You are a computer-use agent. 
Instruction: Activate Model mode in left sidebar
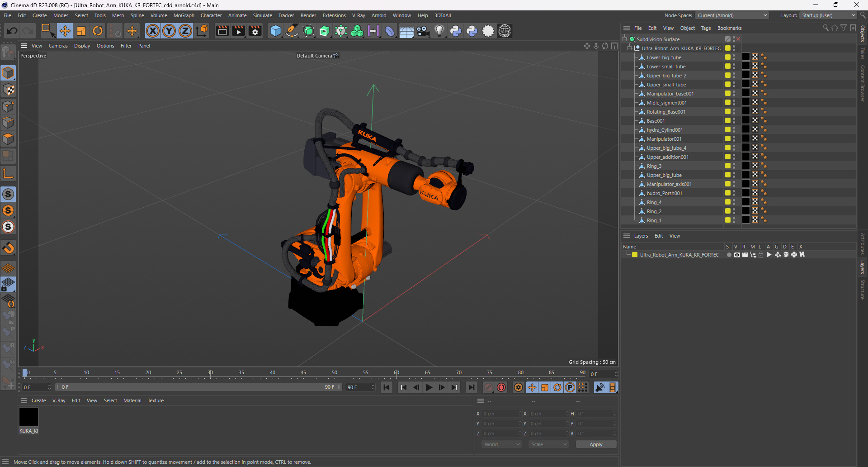point(9,73)
